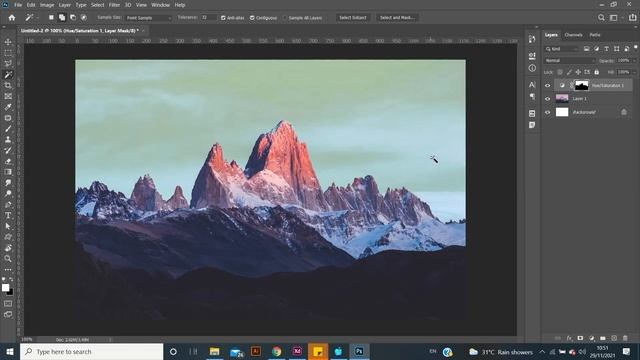The height and width of the screenshot is (360, 640).
Task: Open layer Kind filter dropdown
Action: pyautogui.click(x=562, y=49)
